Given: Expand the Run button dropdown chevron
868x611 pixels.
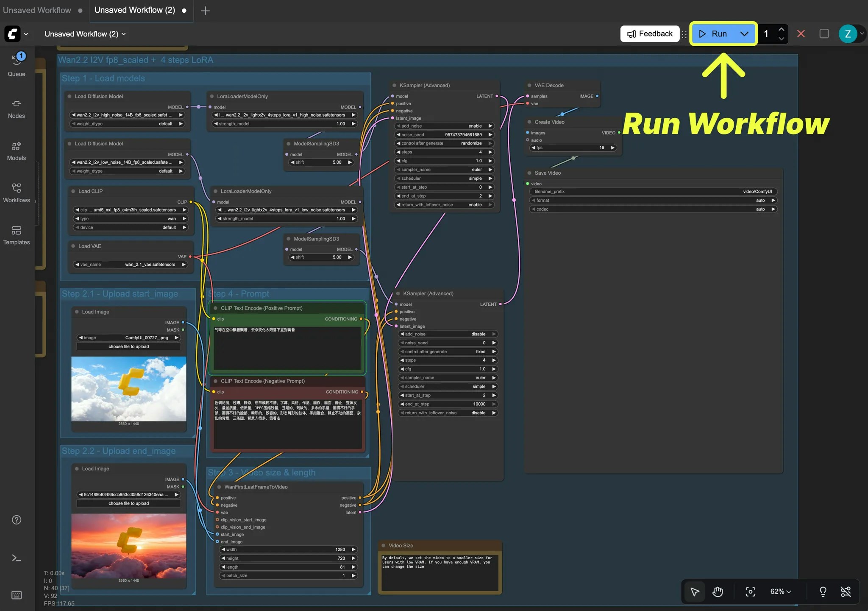Looking at the screenshot, I should tap(744, 33).
